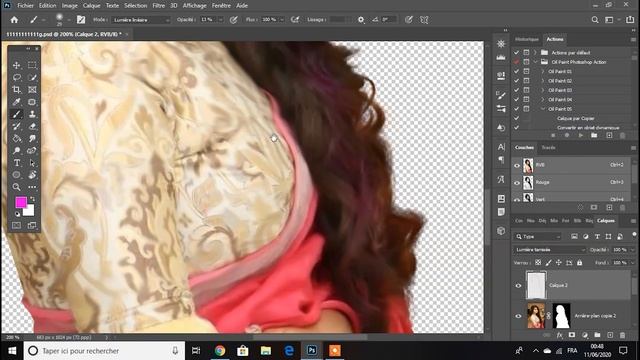Viewport: 640px width, 360px height.
Task: Open the blend Mode dropdown in options bar
Action: tap(140, 20)
